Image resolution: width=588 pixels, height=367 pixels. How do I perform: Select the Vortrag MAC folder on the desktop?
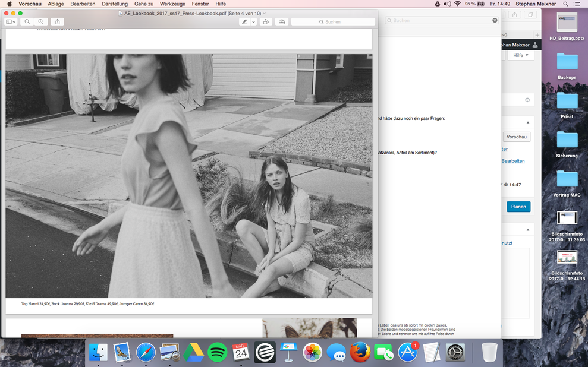[567, 183]
